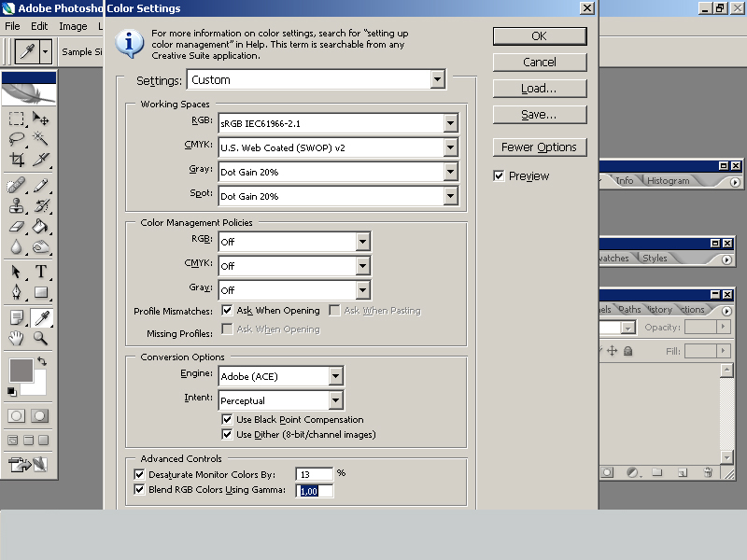Click the Save... button

540,114
